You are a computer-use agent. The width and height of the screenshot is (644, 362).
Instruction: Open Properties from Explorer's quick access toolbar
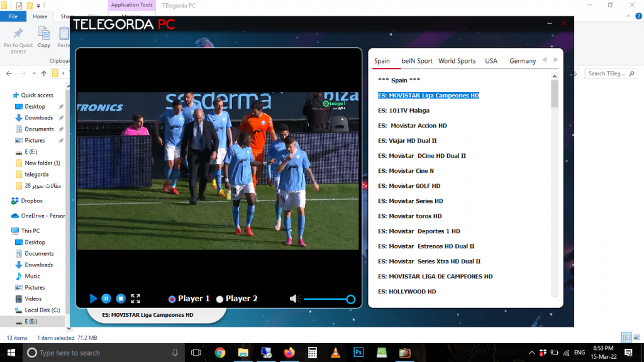(19, 5)
